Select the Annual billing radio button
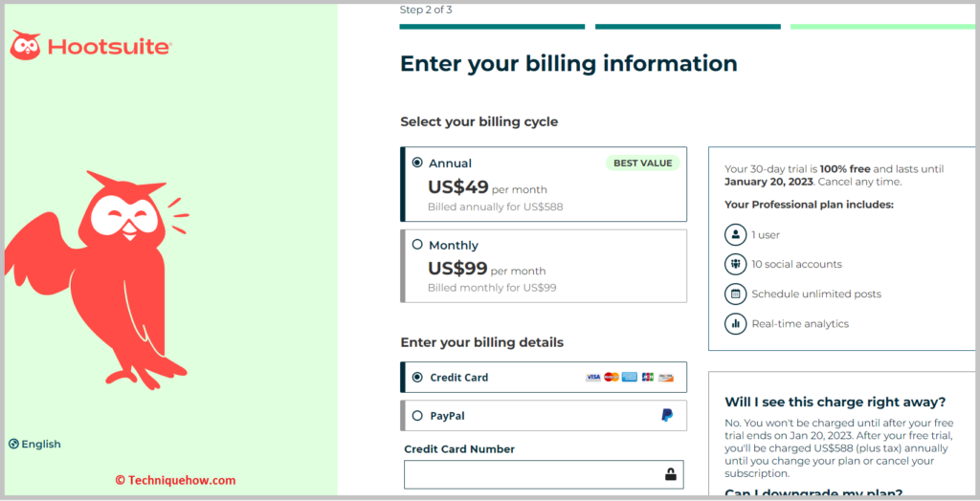The height and width of the screenshot is (501, 980). pos(417,163)
